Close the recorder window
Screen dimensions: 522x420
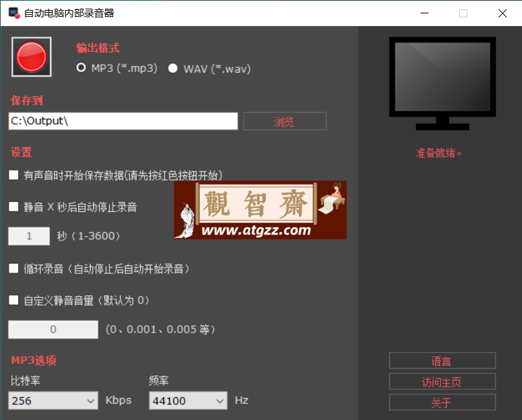(503, 13)
